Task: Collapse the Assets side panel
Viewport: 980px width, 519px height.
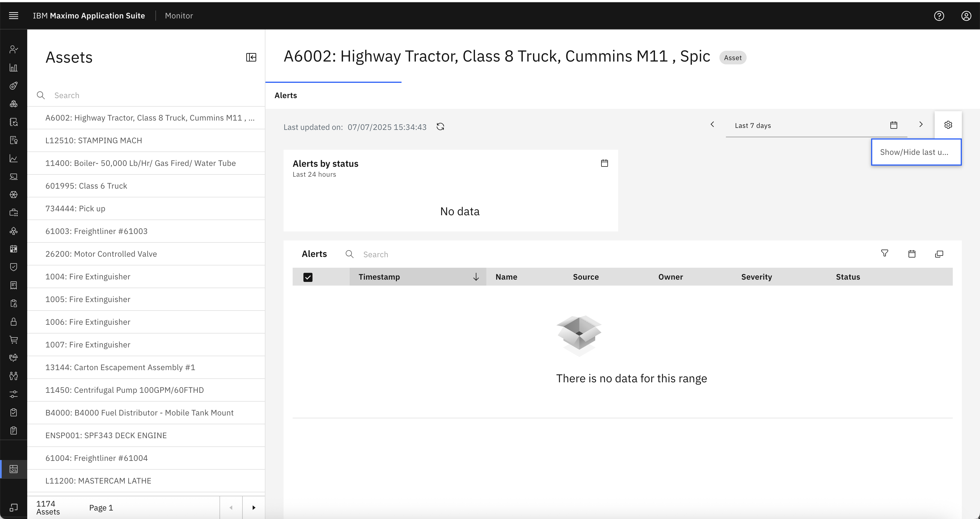Action: pos(251,58)
